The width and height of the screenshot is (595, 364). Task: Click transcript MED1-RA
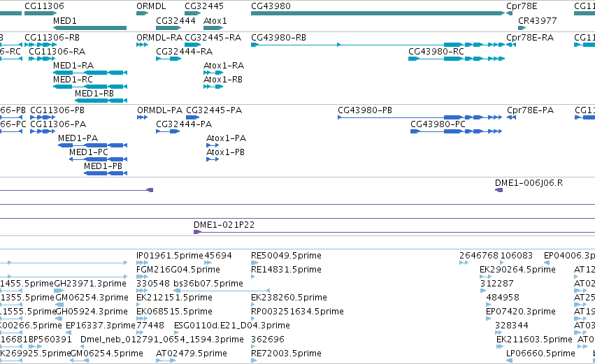click(x=90, y=73)
